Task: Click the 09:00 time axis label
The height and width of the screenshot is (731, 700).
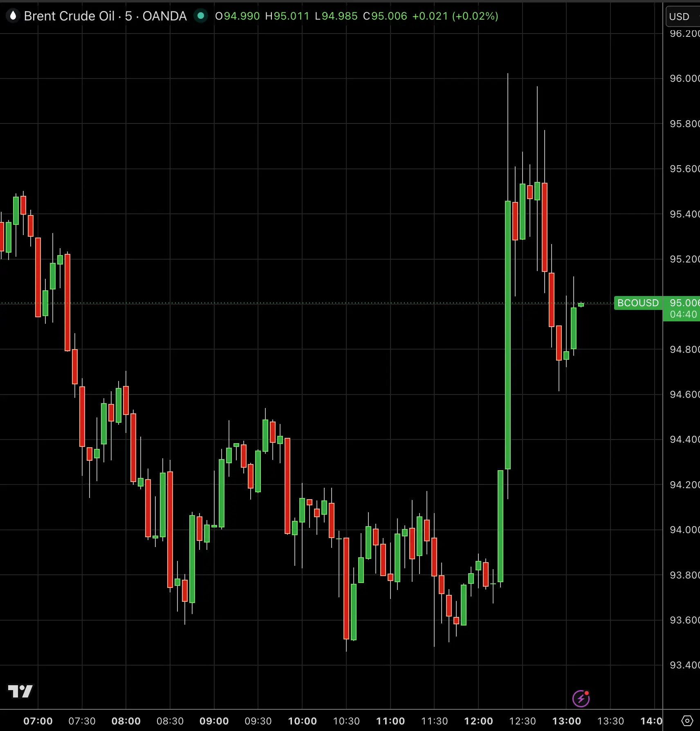Action: (214, 721)
